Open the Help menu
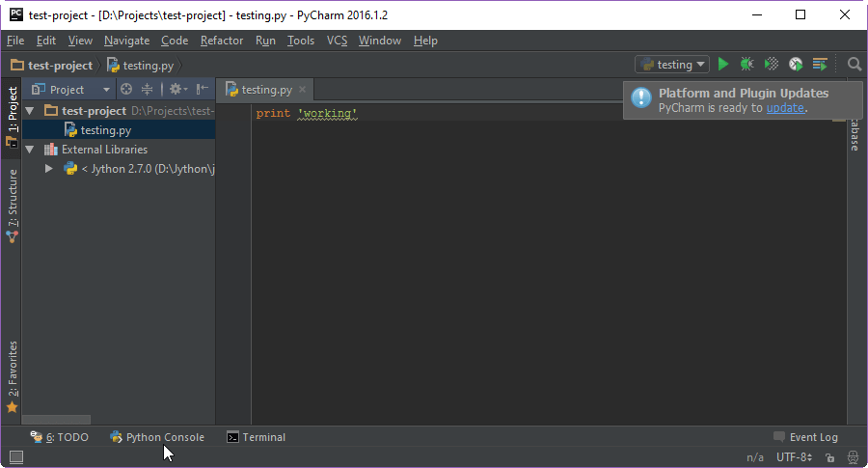 (x=425, y=41)
